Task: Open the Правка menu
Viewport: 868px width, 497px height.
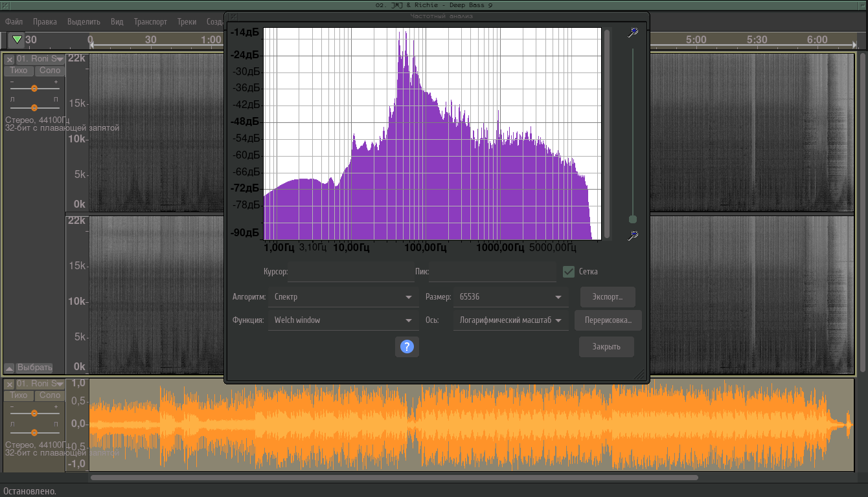Action: coord(45,21)
